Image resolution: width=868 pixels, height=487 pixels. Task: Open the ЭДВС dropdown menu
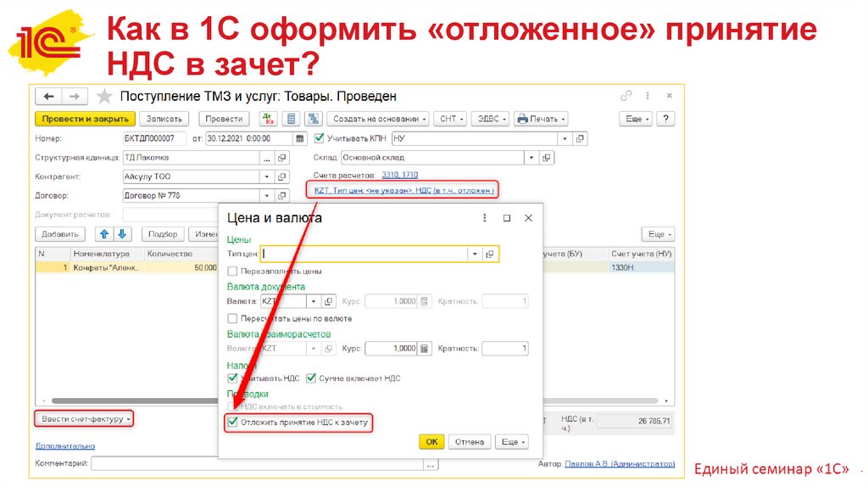pos(491,119)
